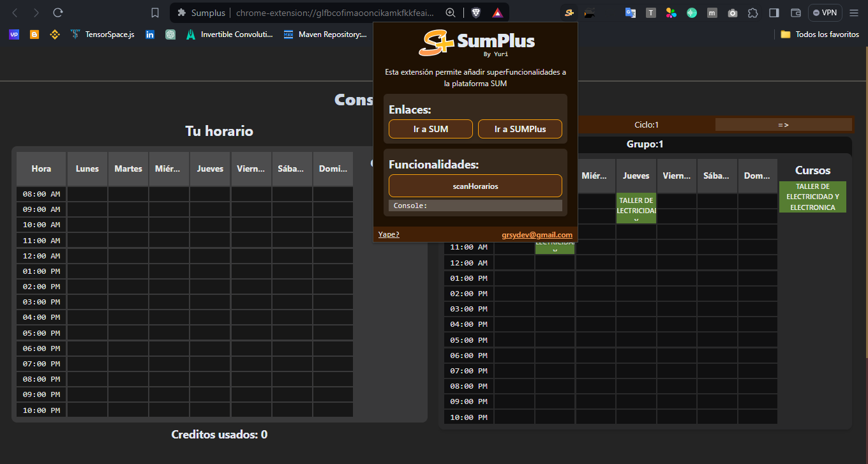Click the VPN button
The image size is (868, 464).
click(x=825, y=13)
